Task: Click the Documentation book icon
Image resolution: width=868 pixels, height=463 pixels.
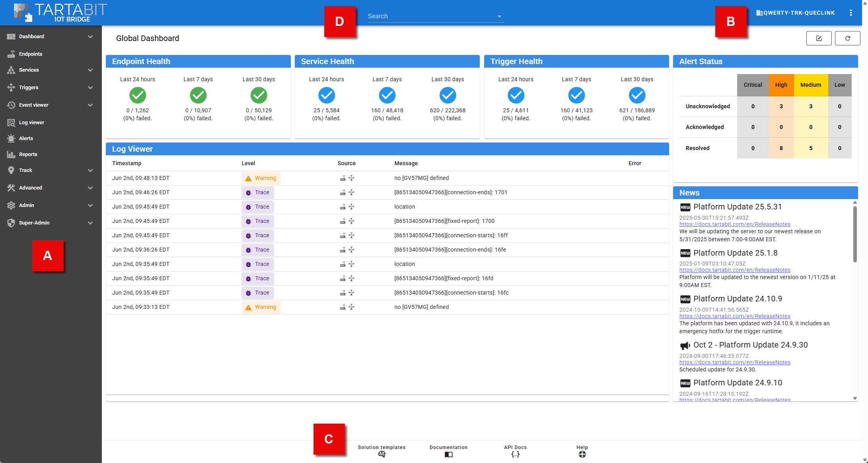Action: click(449, 454)
